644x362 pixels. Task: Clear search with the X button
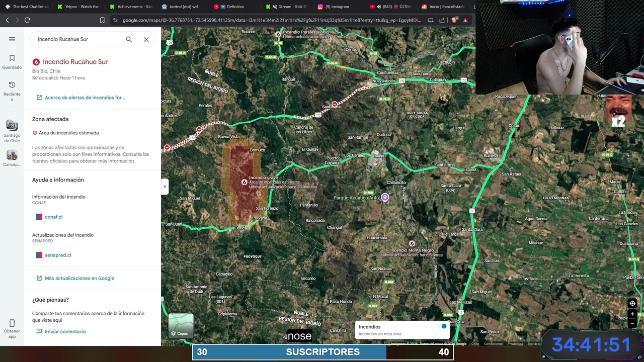tap(146, 39)
